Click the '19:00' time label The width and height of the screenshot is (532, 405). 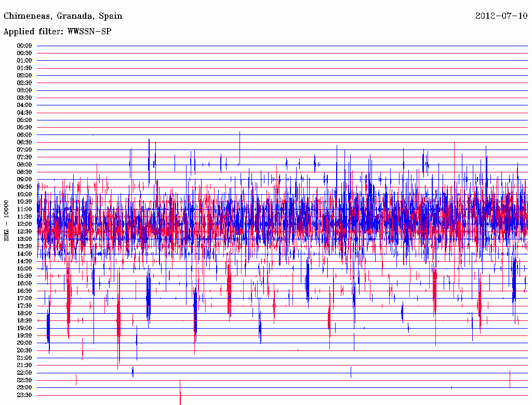24,328
